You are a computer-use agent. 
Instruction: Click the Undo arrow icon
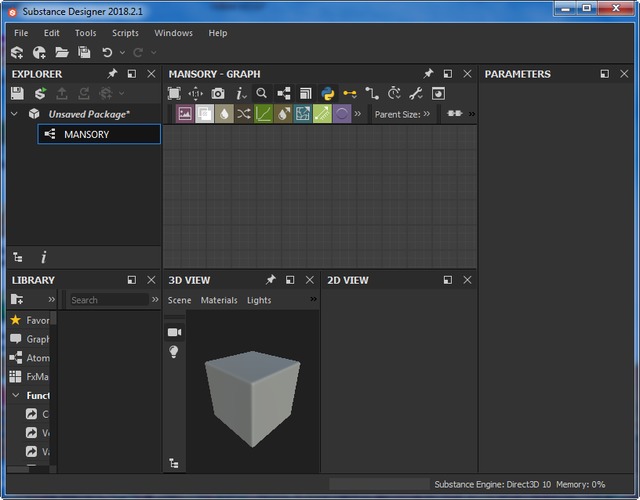pyautogui.click(x=107, y=52)
